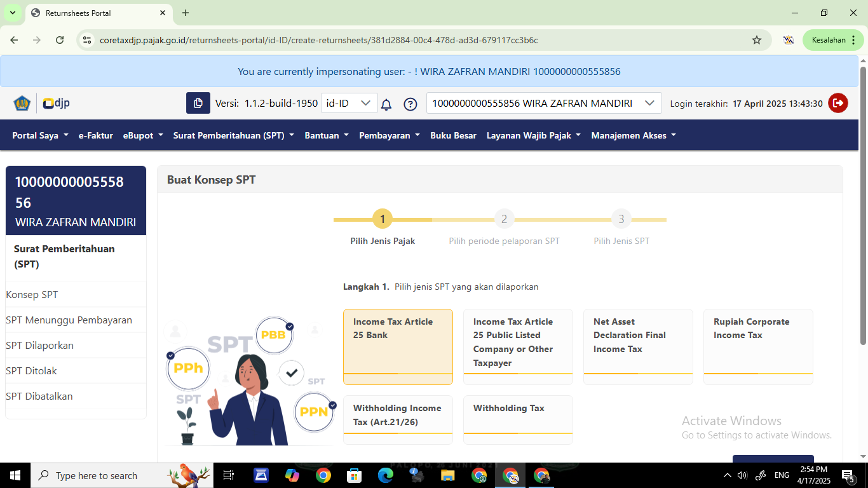Viewport: 868px width, 488px height.
Task: Open the id-ID language dropdown
Action: point(348,103)
